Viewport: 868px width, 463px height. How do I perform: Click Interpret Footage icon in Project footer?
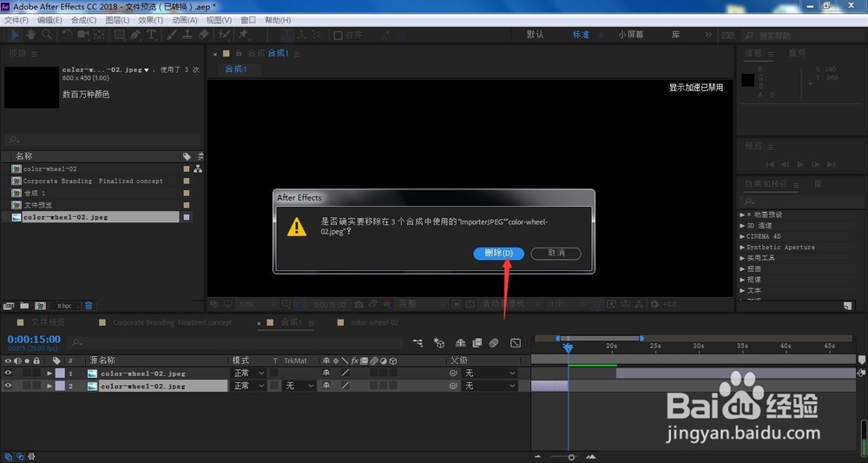[x=9, y=305]
